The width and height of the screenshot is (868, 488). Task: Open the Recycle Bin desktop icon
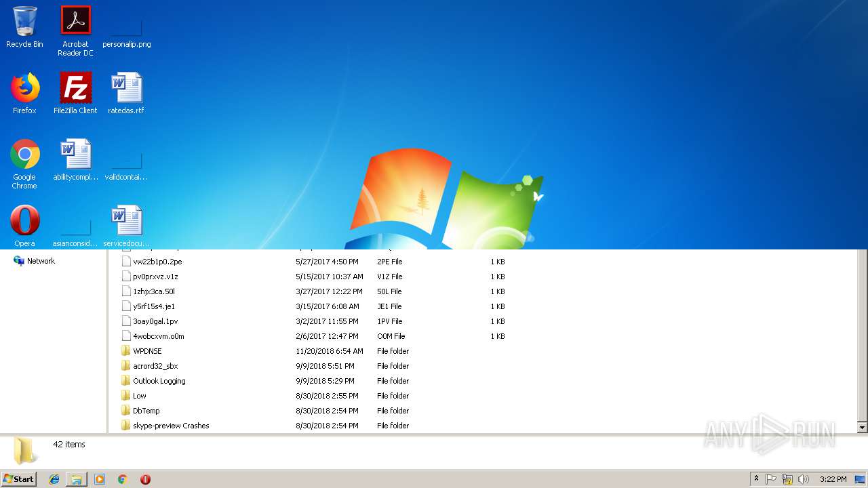24,27
